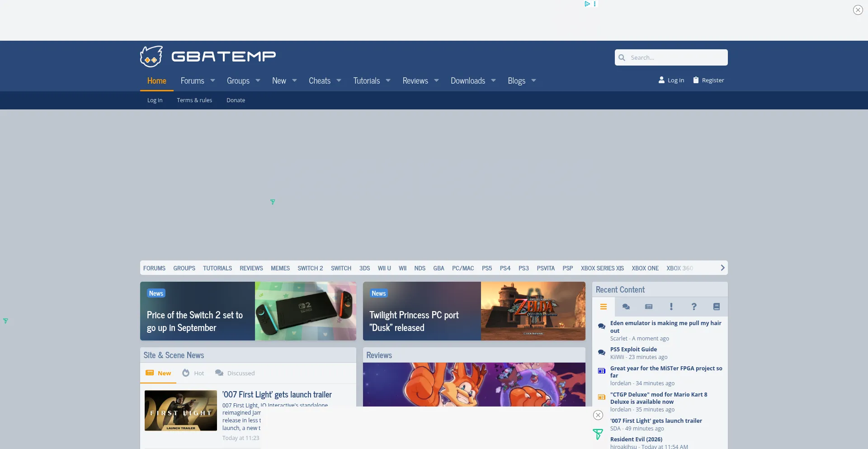Image resolution: width=868 pixels, height=449 pixels.
Task: Click the news icon beside CTGP Deluxe post
Action: coord(602,397)
